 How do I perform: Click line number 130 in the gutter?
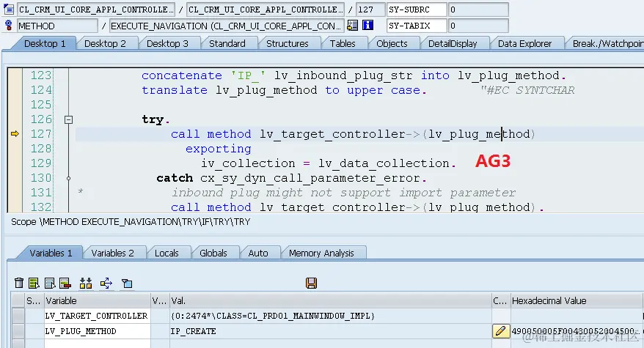point(41,178)
